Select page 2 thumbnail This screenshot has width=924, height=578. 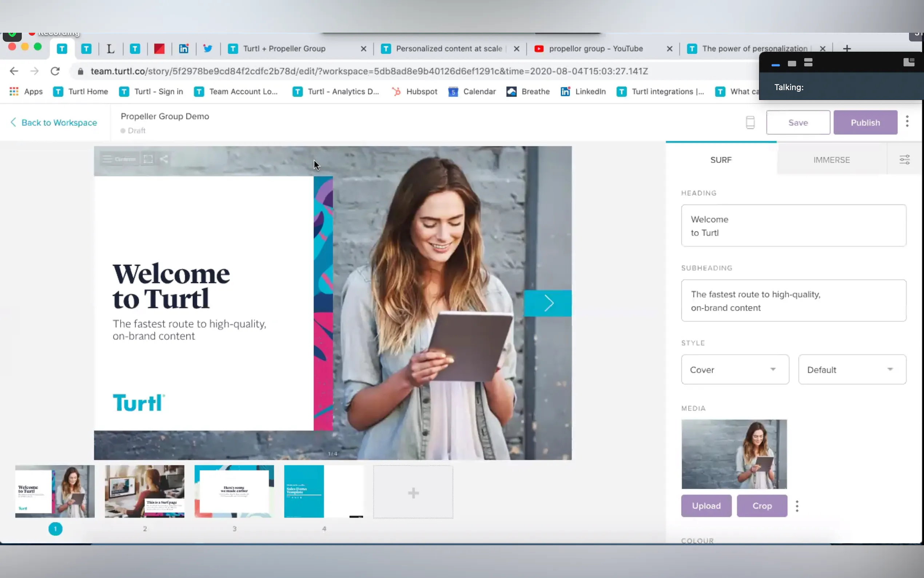(x=144, y=491)
